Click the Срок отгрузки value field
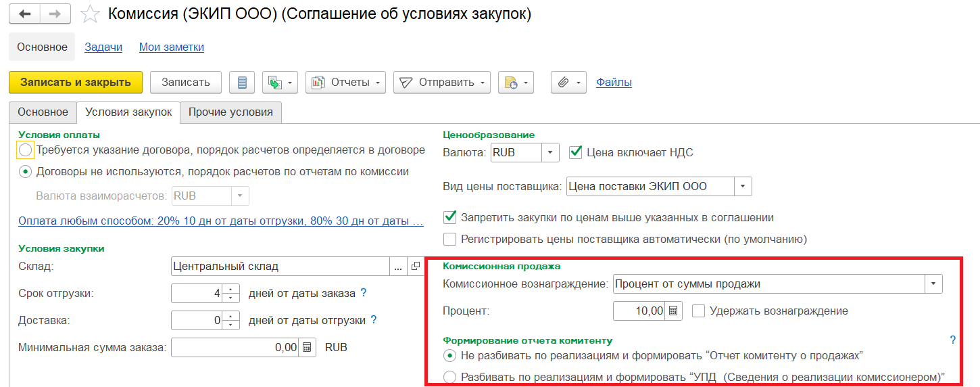980x387 pixels. click(x=197, y=294)
